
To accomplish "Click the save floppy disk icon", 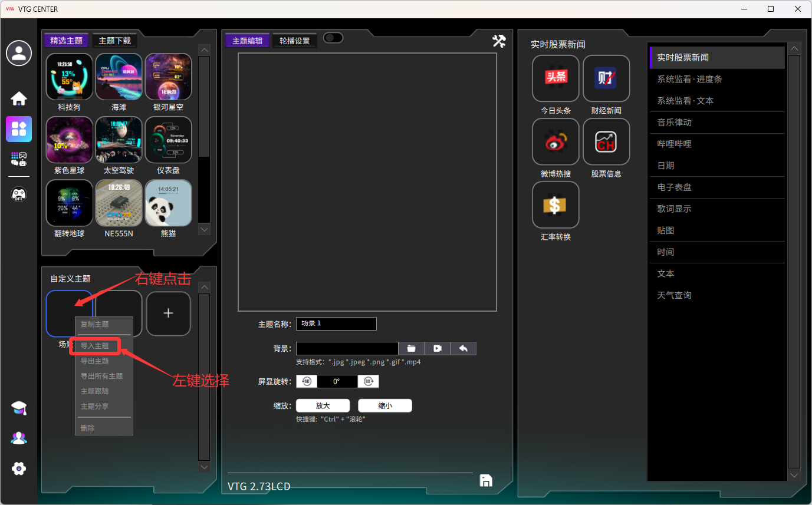I will tap(486, 480).
